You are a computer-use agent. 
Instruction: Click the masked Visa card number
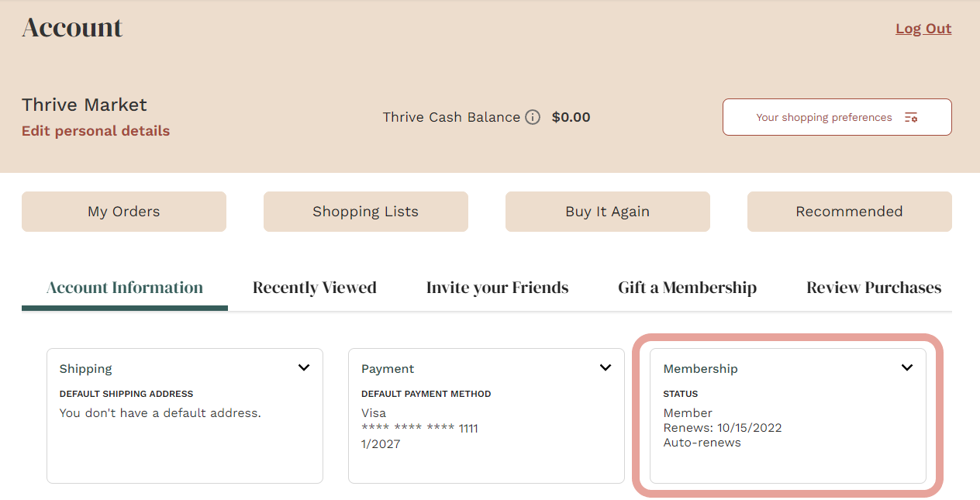(419, 428)
